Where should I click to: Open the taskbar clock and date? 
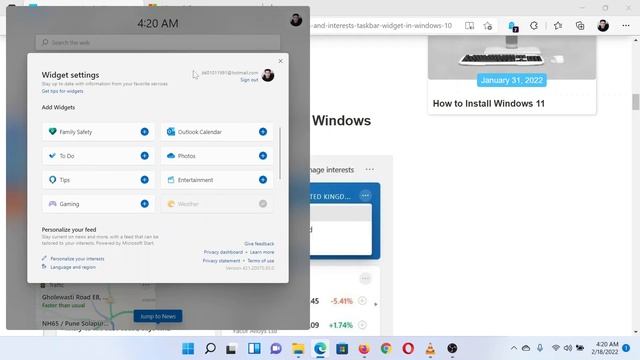coord(605,348)
